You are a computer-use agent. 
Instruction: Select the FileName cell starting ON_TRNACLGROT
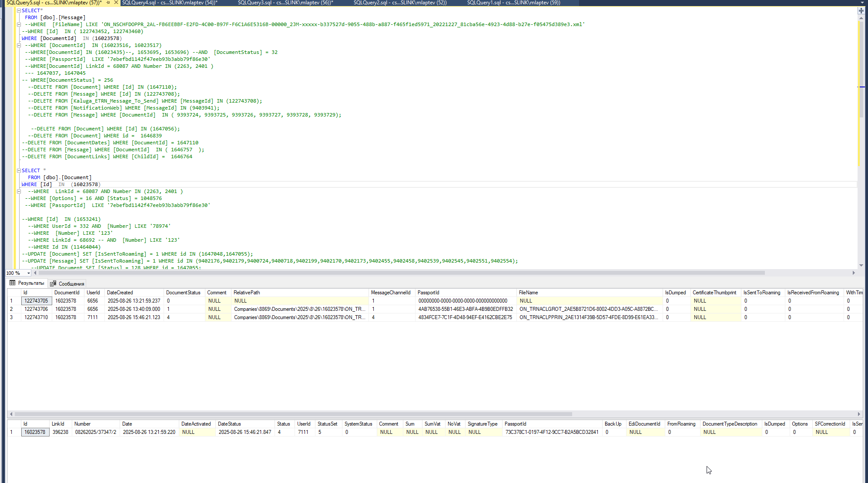[x=589, y=309]
